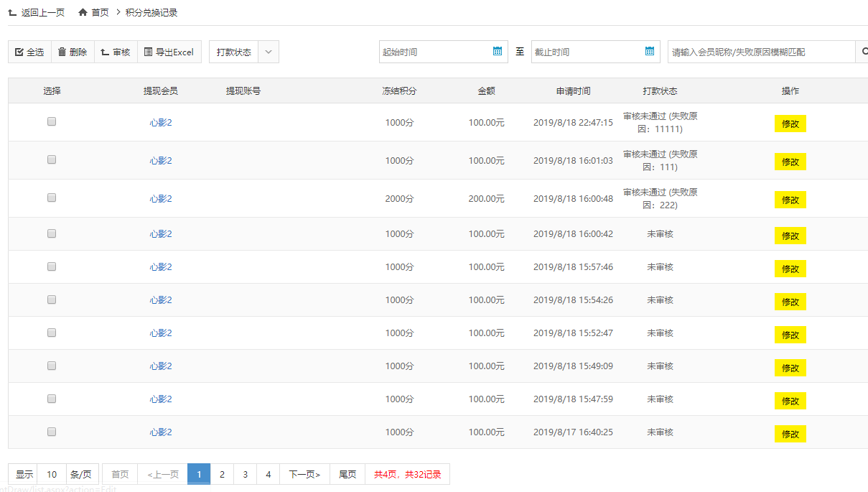Click the 截止时间 date input
Image resolution: width=868 pixels, height=492 pixels.
click(596, 52)
